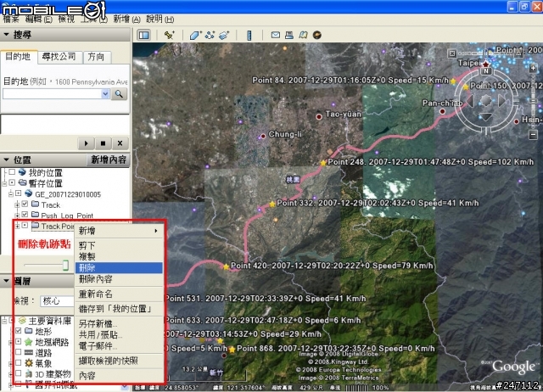Open the Ruler measuring tool
The image size is (543, 392).
tap(249, 35)
